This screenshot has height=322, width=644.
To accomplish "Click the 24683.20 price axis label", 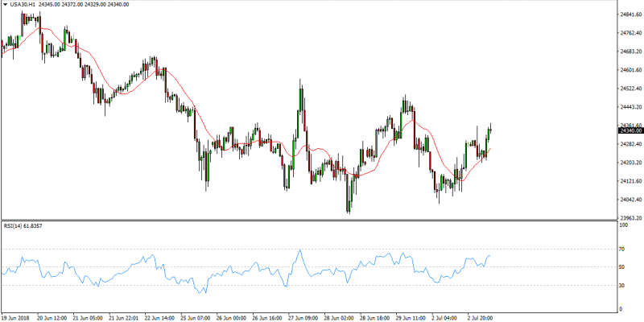I will (630, 52).
